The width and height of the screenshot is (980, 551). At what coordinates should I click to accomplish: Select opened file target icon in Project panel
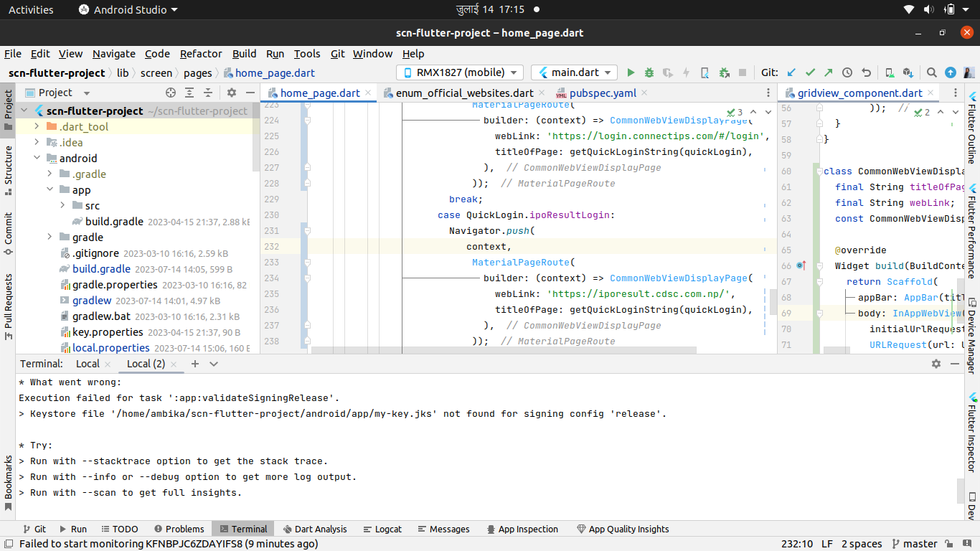coord(171,93)
